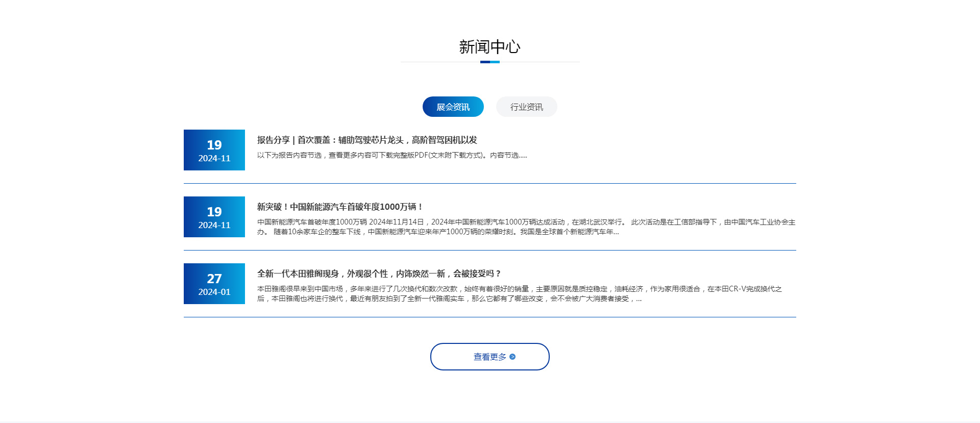980x423 pixels.
Task: Switch to the 展会资讯 tab
Action: click(x=453, y=107)
